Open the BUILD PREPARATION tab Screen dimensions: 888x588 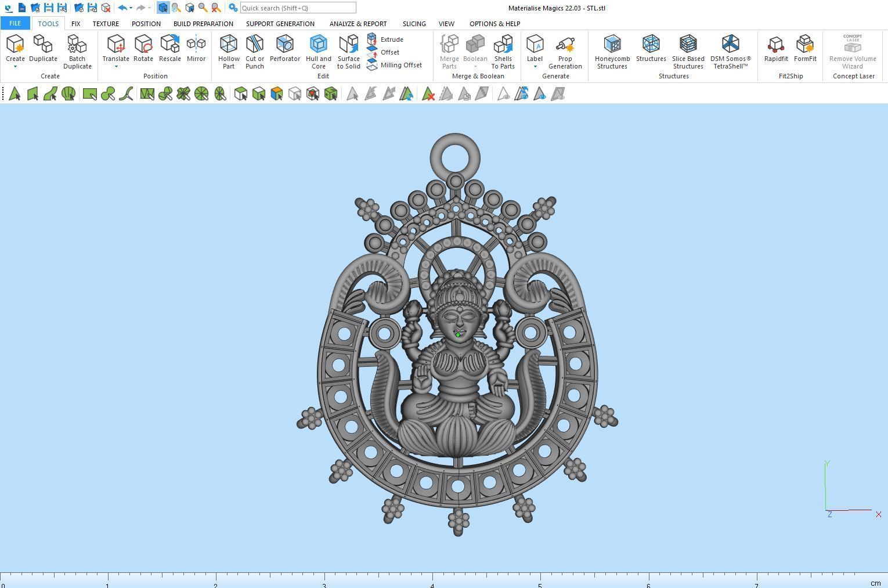pyautogui.click(x=203, y=24)
